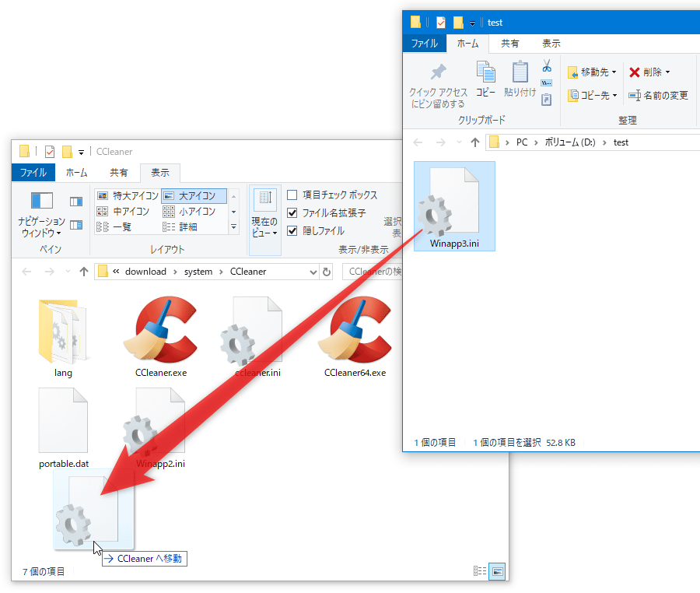This screenshot has width=700, height=593.
Task: Click 'system' in CCleaner address breadcrumb
Action: [x=198, y=272]
